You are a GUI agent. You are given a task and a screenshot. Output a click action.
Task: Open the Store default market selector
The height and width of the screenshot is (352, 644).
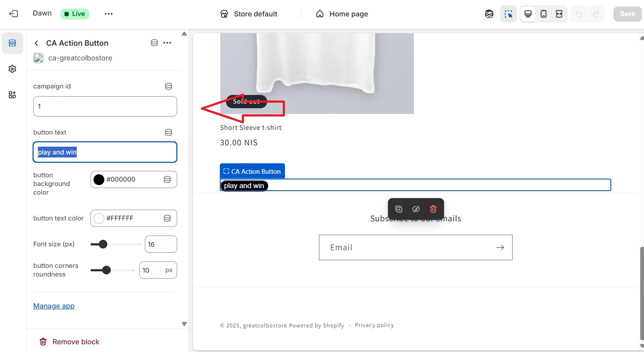(249, 14)
